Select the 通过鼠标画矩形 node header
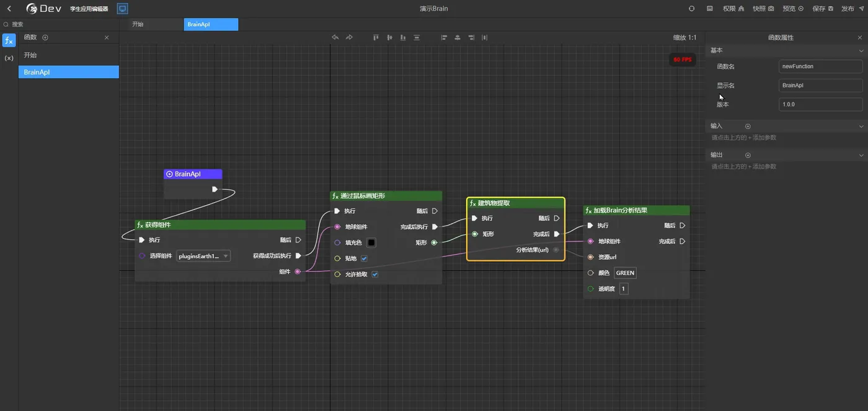This screenshot has width=868, height=411. (386, 196)
